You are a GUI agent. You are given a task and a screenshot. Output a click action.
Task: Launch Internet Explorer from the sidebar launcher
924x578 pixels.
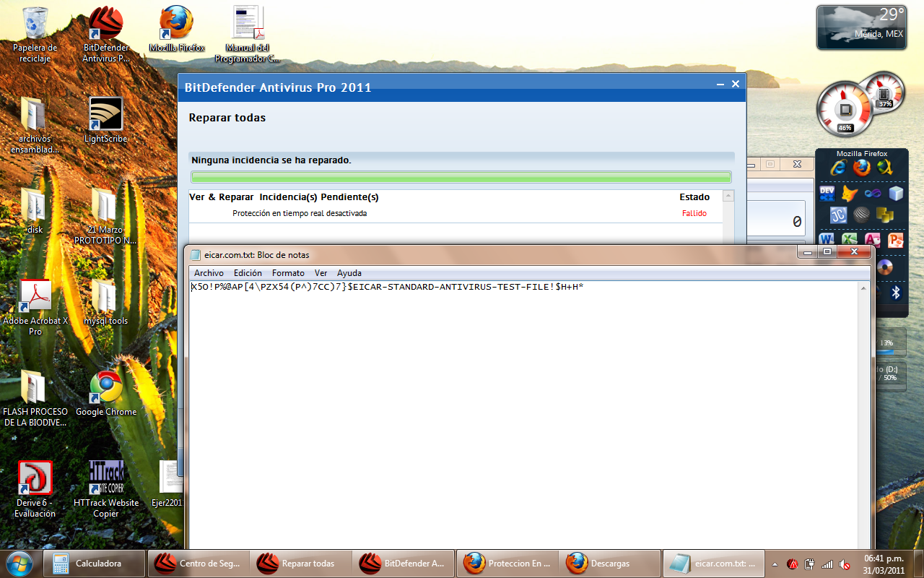tap(839, 168)
